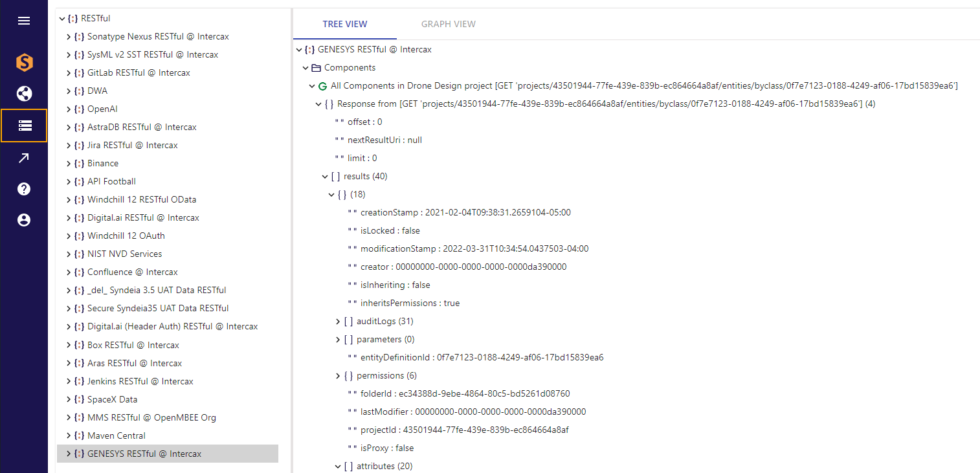Click the Syndeia orange hexagon logo
980x473 pixels.
point(24,63)
